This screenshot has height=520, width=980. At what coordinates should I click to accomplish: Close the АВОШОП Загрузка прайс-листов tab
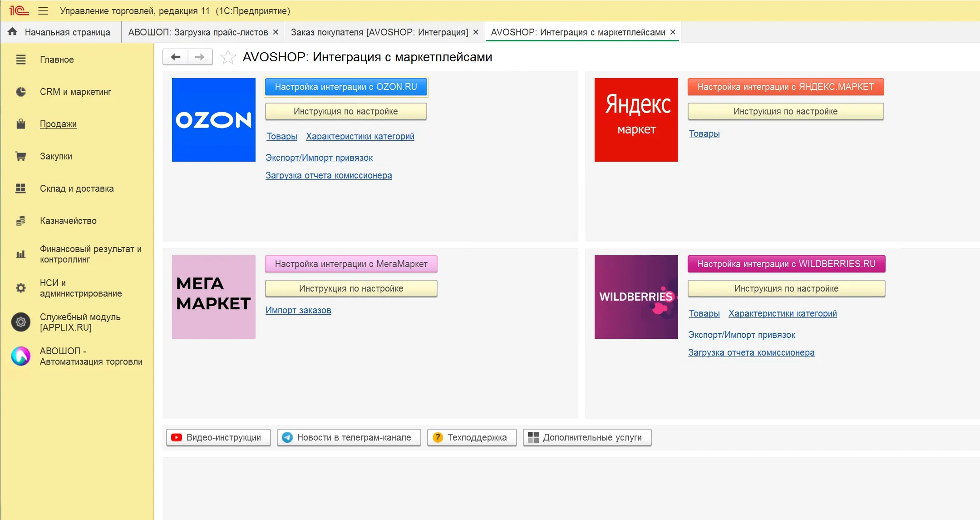[276, 32]
